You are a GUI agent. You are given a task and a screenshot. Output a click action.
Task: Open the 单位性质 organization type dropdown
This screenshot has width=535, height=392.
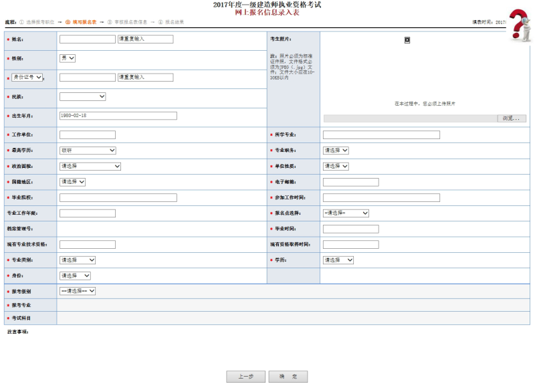(x=337, y=165)
